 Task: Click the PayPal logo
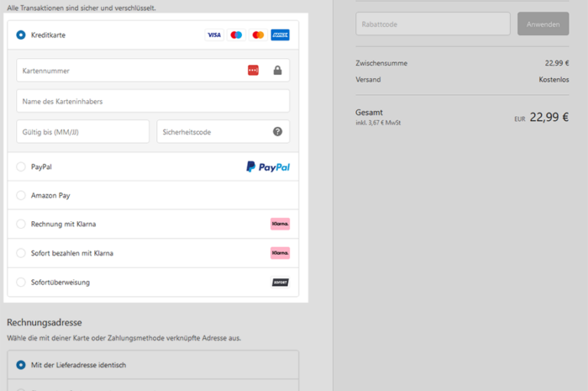(x=268, y=166)
